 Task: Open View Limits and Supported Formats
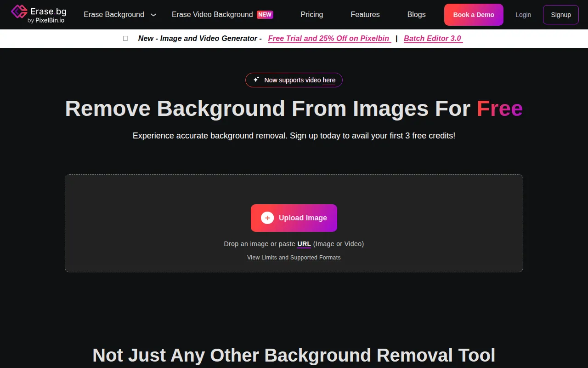coord(294,258)
